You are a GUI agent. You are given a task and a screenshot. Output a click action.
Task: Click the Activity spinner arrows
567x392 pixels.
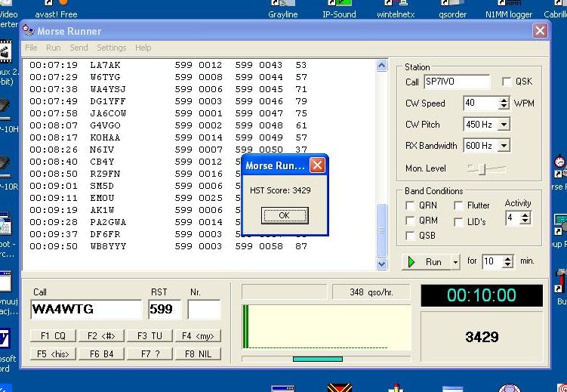525,218
